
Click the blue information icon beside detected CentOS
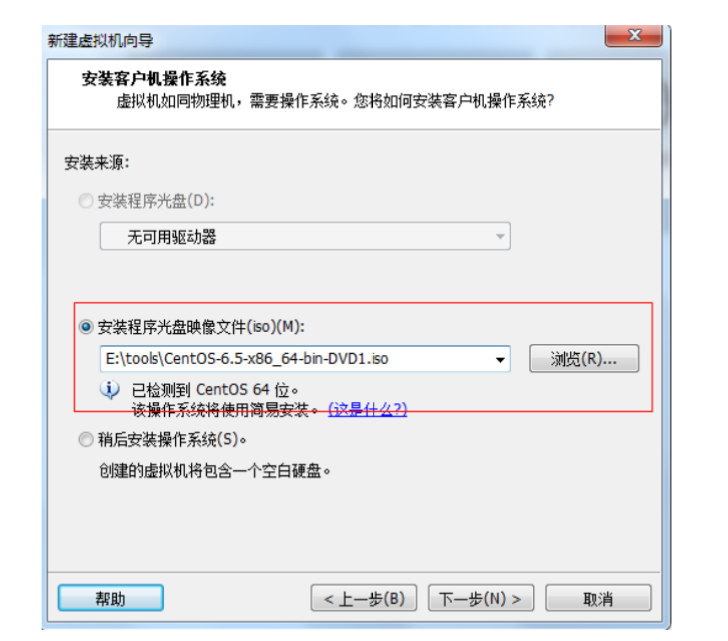110,389
